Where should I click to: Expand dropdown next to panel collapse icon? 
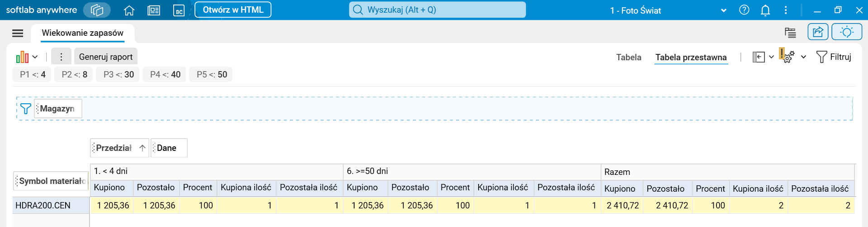coord(772,57)
